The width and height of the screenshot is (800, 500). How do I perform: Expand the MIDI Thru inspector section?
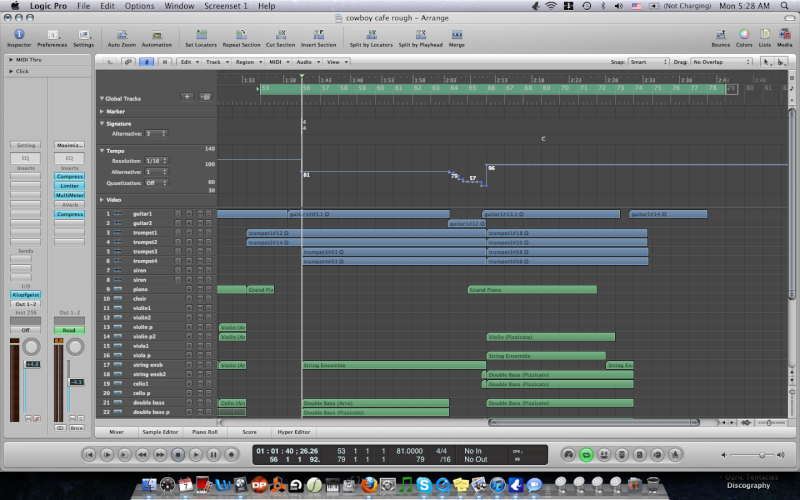11,60
